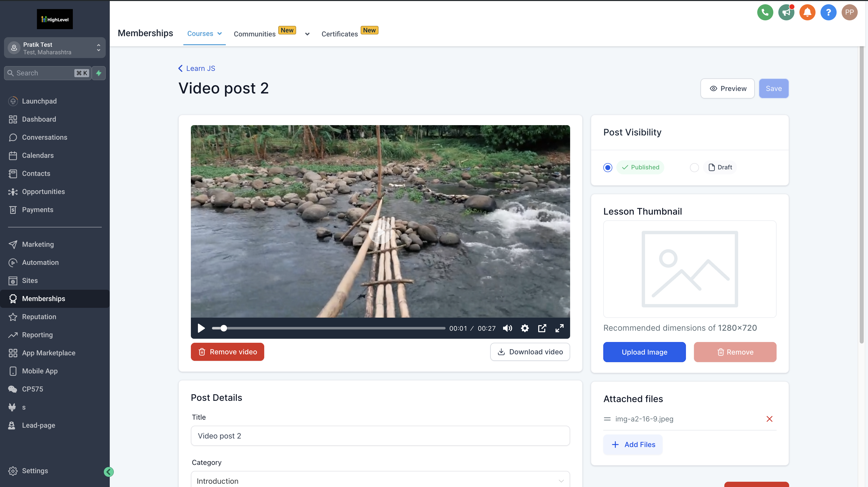Viewport: 868px width, 487px height.
Task: Open video in popout window icon
Action: 542,328
